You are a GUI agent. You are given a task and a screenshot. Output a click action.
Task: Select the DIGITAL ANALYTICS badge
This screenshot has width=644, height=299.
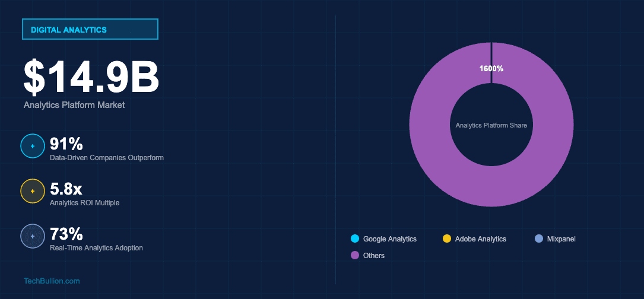(90, 29)
